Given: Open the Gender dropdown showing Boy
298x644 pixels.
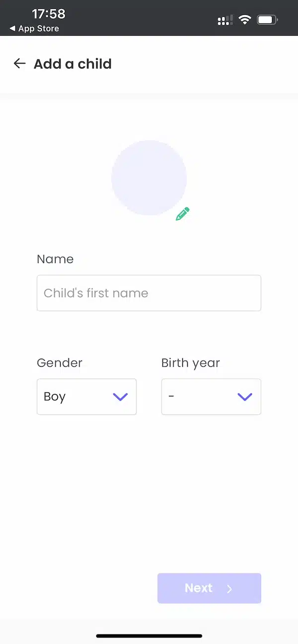Looking at the screenshot, I should tap(86, 397).
